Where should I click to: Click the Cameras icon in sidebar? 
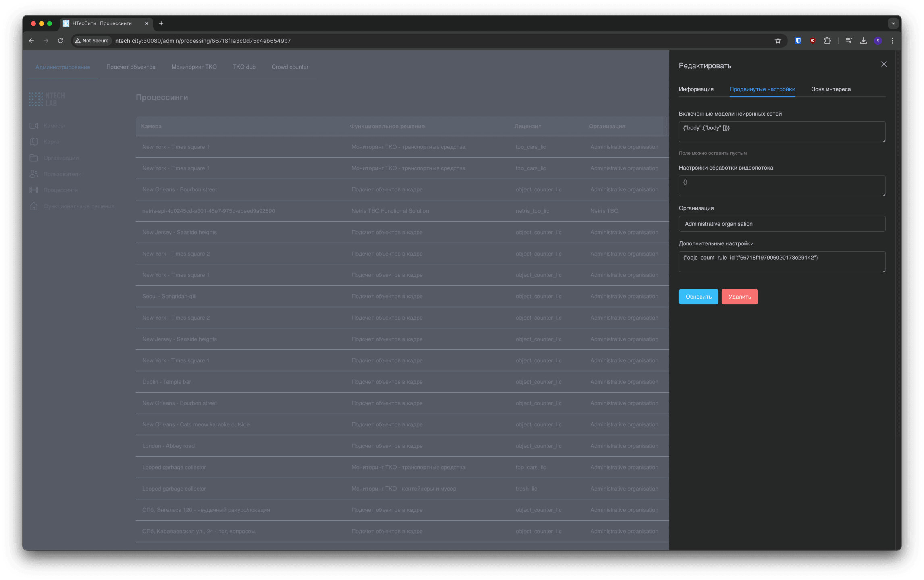point(34,126)
